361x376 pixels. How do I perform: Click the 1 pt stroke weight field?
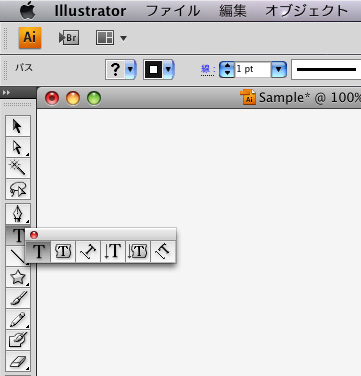[253, 69]
